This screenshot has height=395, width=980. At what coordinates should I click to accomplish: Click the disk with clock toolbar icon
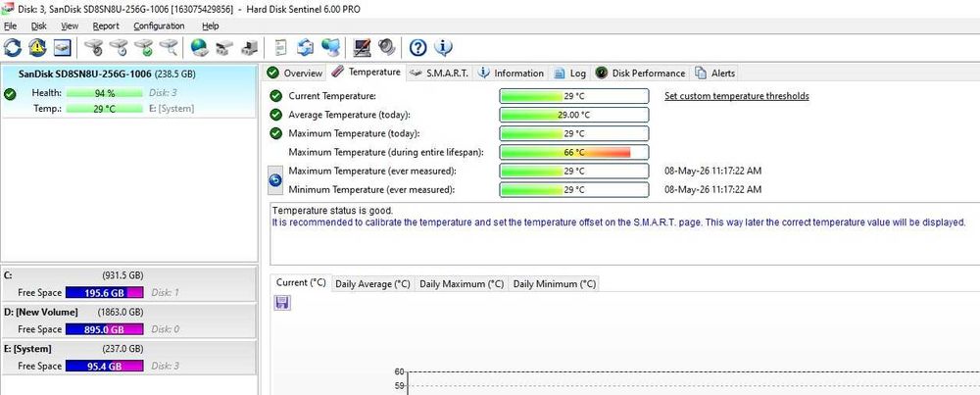click(119, 47)
